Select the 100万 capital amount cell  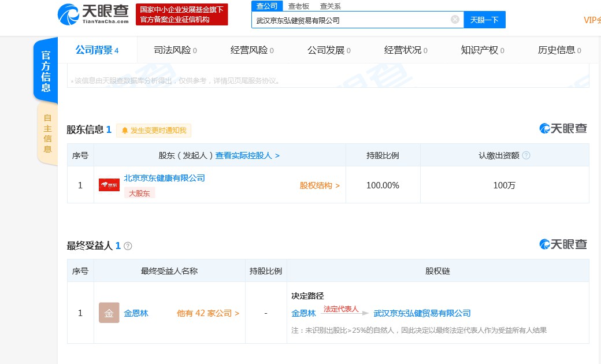(504, 185)
